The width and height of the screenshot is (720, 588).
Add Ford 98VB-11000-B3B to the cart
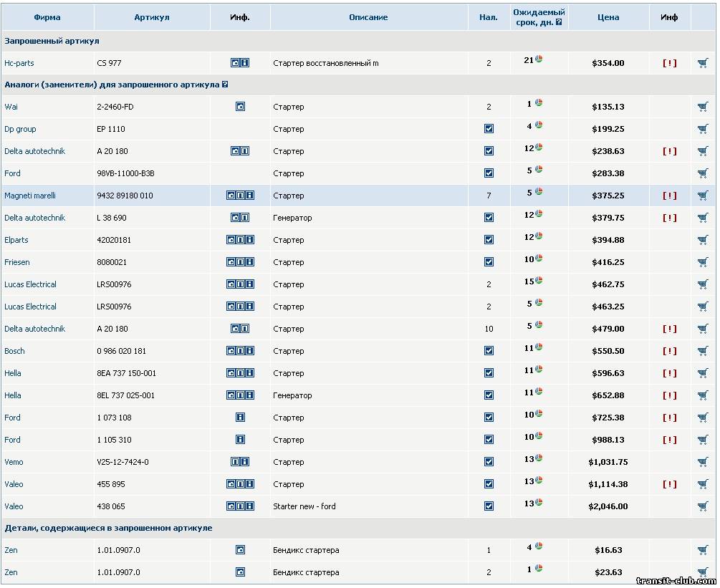(x=703, y=173)
